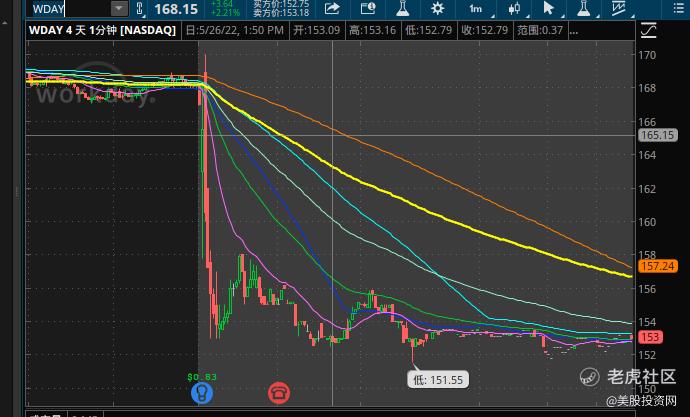Open the list menu icon at far right
The height and width of the screenshot is (417, 690).
679,8
